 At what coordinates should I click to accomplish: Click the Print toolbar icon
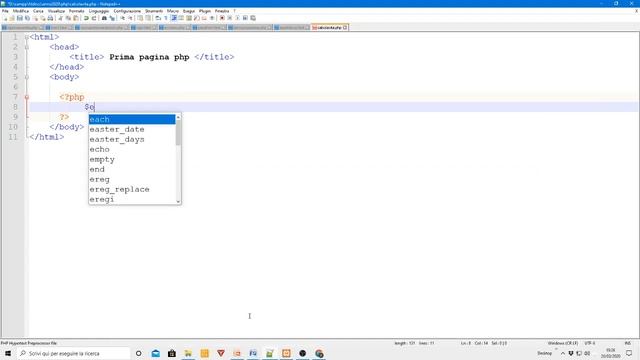point(50,18)
